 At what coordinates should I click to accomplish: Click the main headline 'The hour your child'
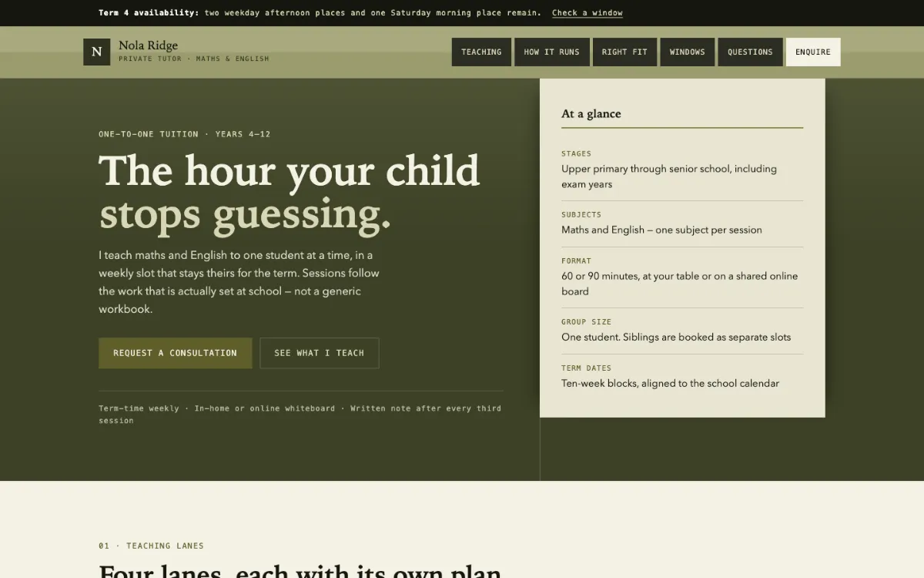pyautogui.click(x=289, y=170)
